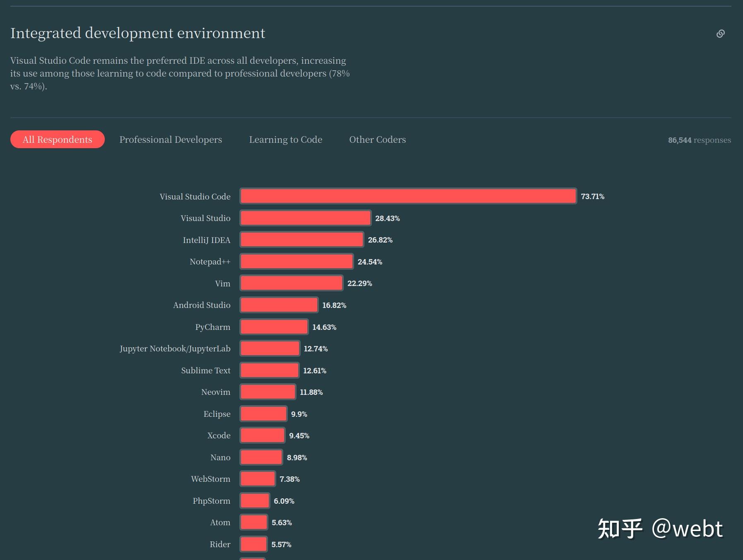
Task: Select the Atom bar
Action: [254, 522]
